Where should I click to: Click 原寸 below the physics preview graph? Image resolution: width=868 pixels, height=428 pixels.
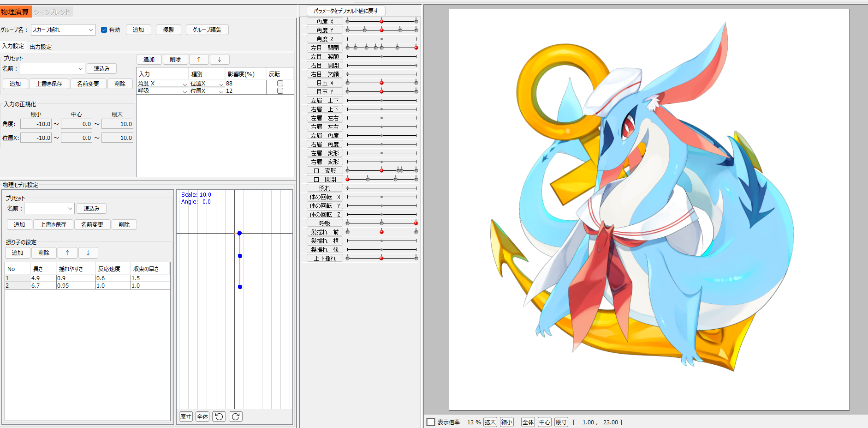tap(186, 416)
